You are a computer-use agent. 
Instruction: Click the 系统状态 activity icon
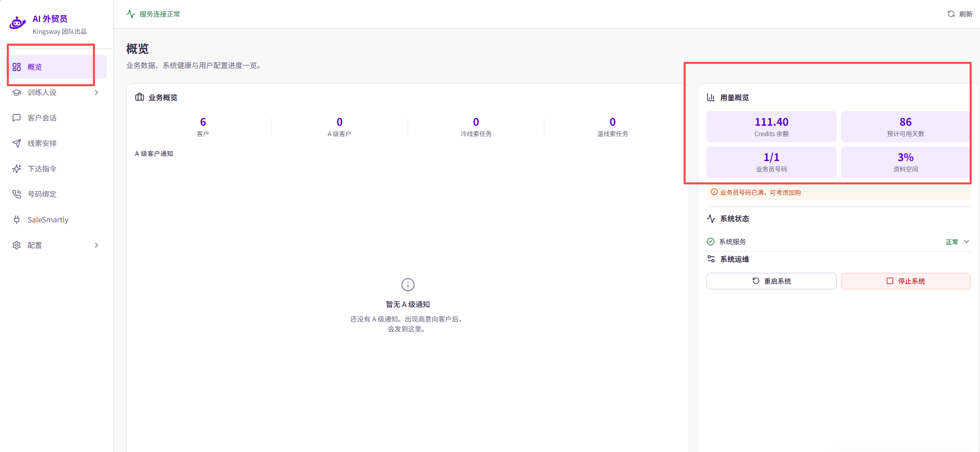tap(711, 219)
